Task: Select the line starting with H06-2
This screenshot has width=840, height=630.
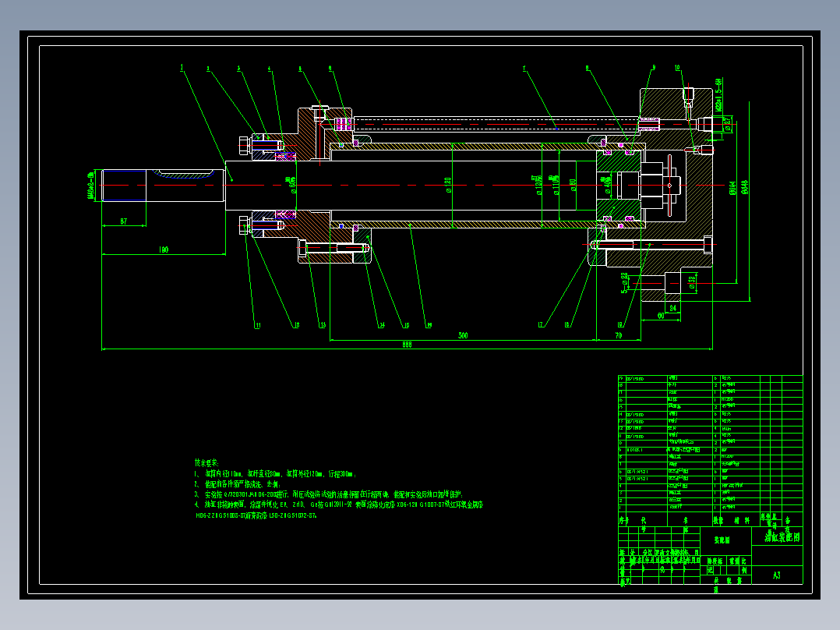Action: 256,515
